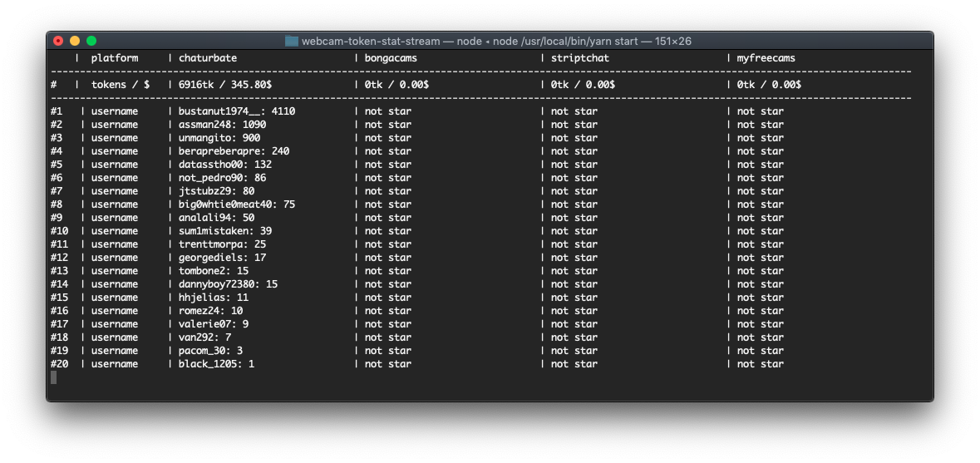The width and height of the screenshot is (980, 463).
Task: Click the entry tombone2: 15
Action: (x=213, y=270)
